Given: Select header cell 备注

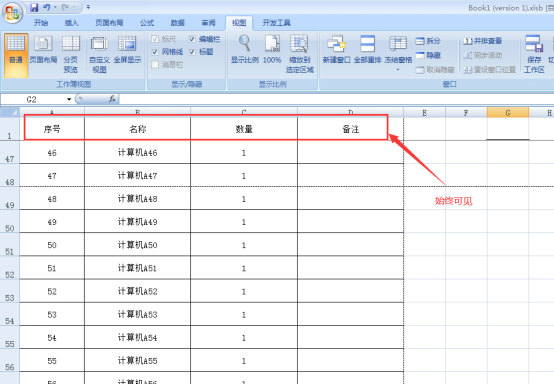Looking at the screenshot, I should point(350,129).
